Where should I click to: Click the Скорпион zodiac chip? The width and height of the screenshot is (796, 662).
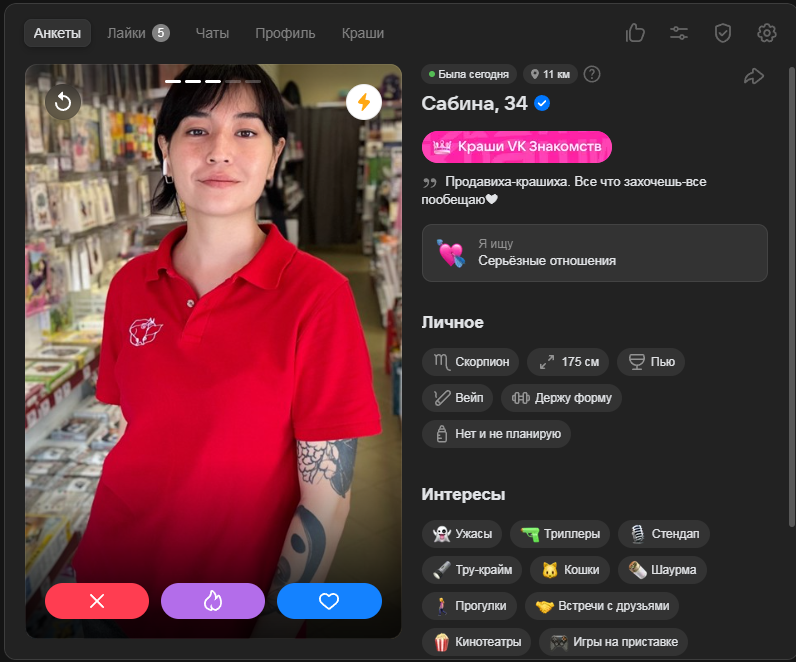470,362
